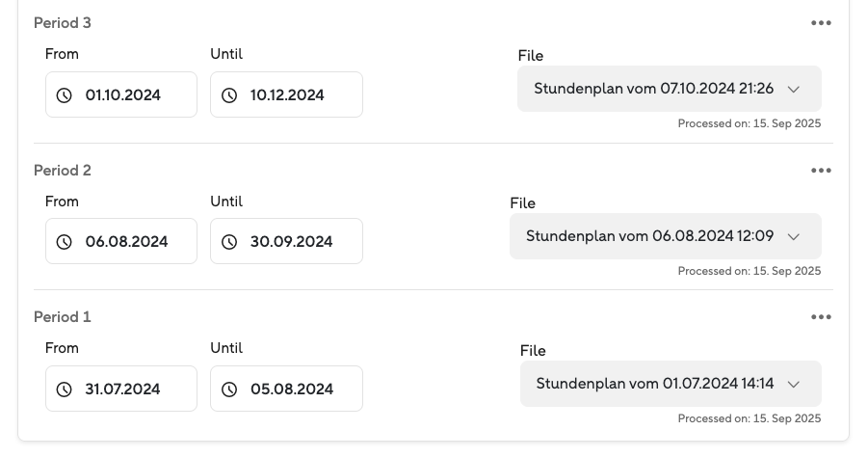Edit the 30.09.2024 Until date field
The width and height of the screenshot is (868, 457).
(291, 242)
